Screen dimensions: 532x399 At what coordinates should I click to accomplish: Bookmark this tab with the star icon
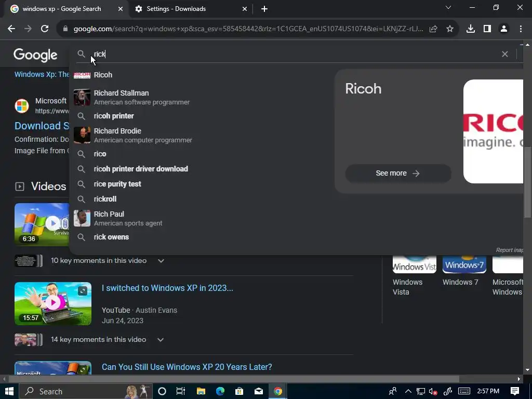(450, 29)
